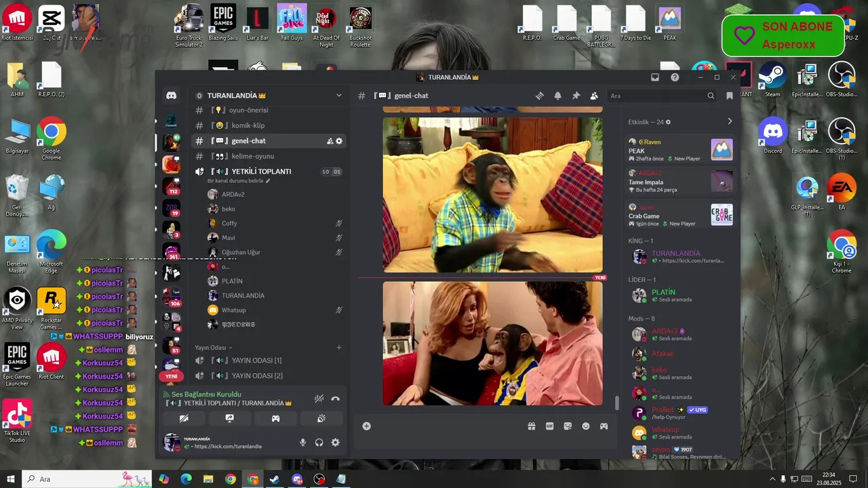Click 'Bir kanal durumu belirle' link

[239, 181]
